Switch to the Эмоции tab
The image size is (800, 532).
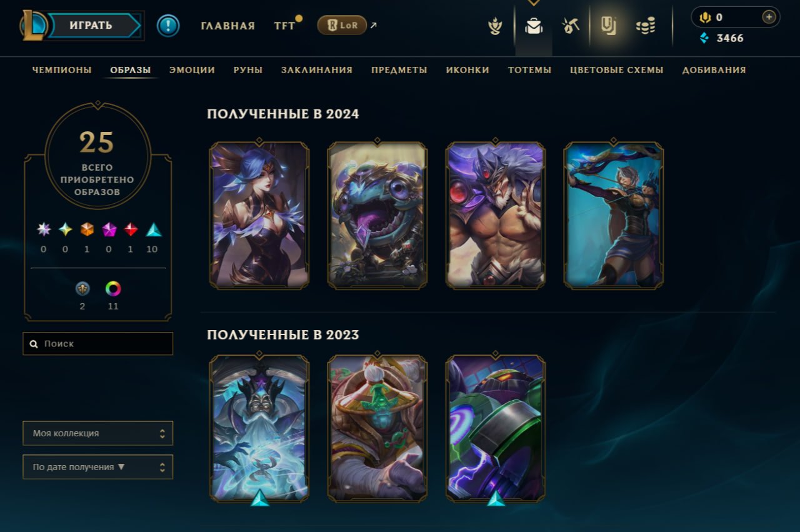click(x=192, y=70)
